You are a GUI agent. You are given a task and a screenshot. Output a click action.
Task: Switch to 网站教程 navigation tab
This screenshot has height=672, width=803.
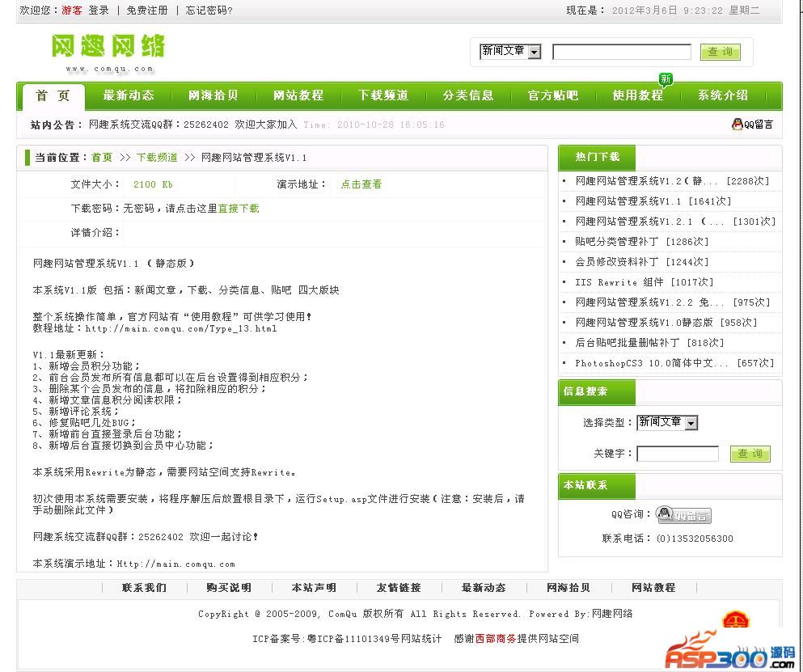pyautogui.click(x=298, y=95)
